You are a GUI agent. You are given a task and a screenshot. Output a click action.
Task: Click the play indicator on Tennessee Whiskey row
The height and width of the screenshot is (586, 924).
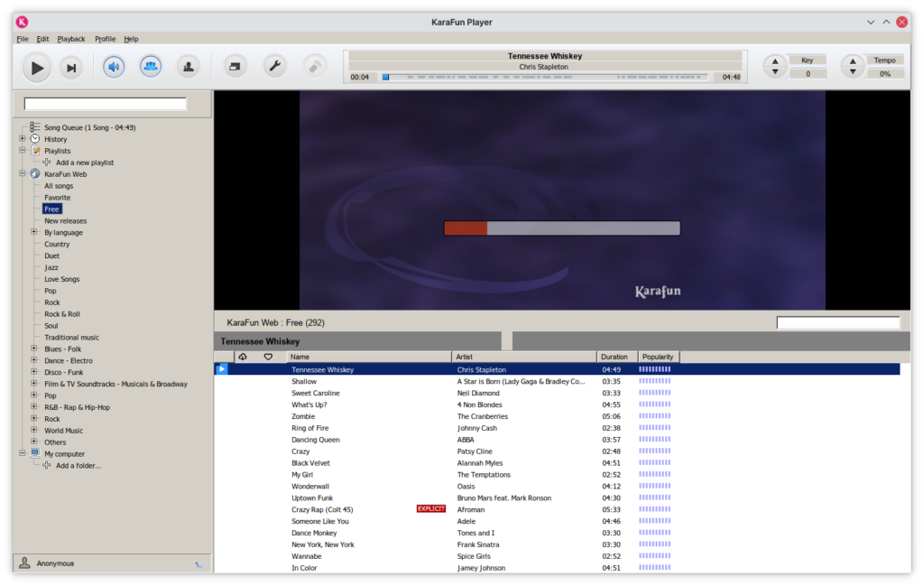click(222, 369)
